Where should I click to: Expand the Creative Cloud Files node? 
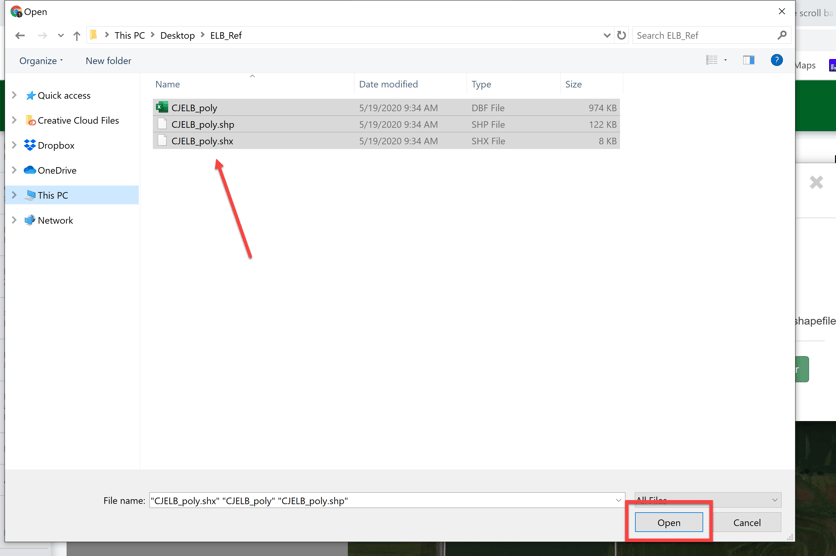click(14, 120)
